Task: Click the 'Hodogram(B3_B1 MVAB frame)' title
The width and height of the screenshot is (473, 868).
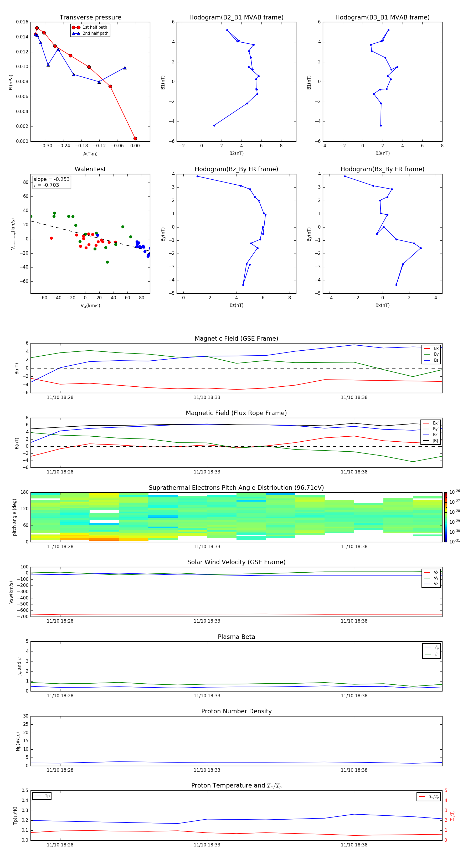Action: (x=382, y=18)
